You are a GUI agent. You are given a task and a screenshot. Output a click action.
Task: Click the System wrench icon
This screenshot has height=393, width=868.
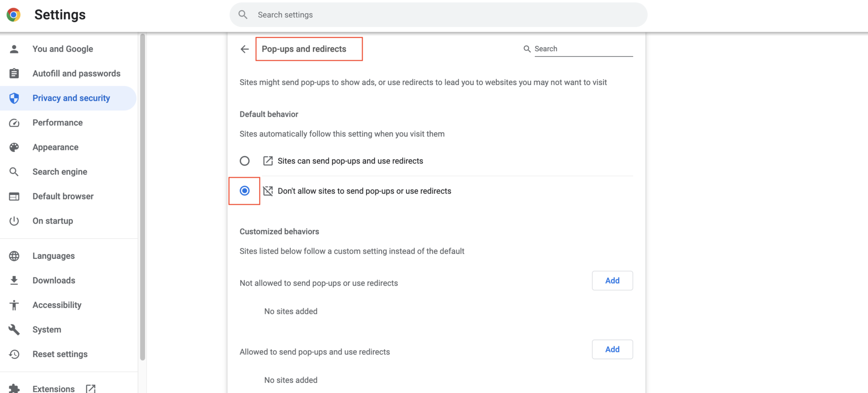14,330
